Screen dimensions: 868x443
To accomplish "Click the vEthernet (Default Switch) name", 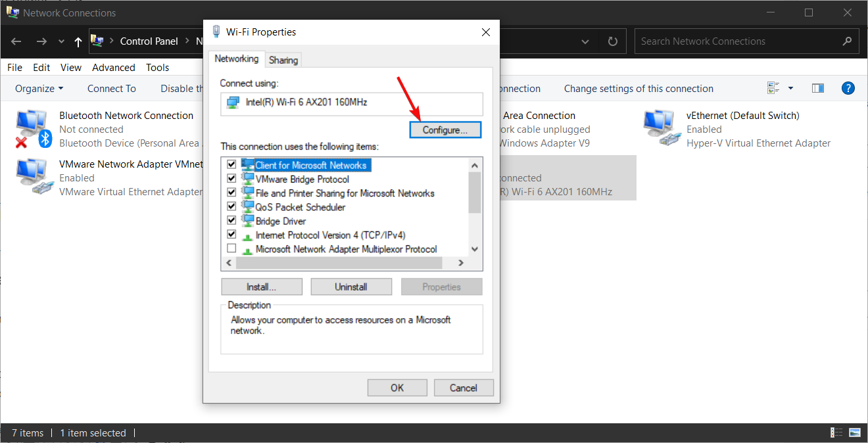I will tap(743, 116).
